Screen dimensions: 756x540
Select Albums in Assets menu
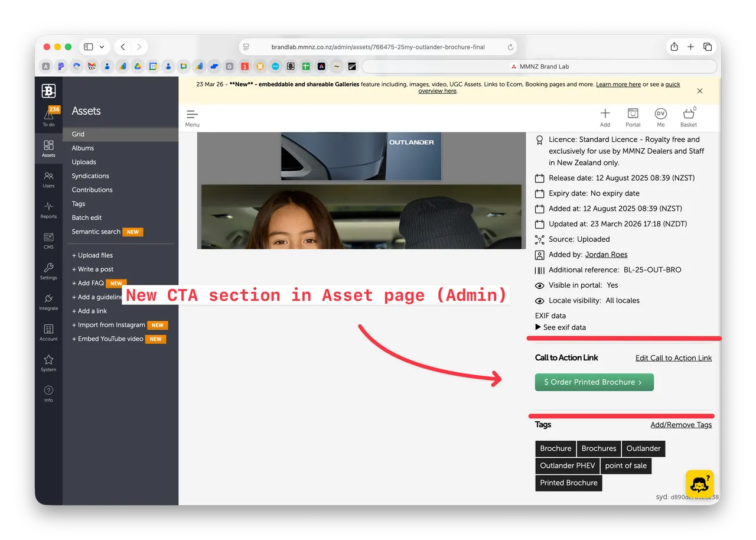tap(83, 148)
